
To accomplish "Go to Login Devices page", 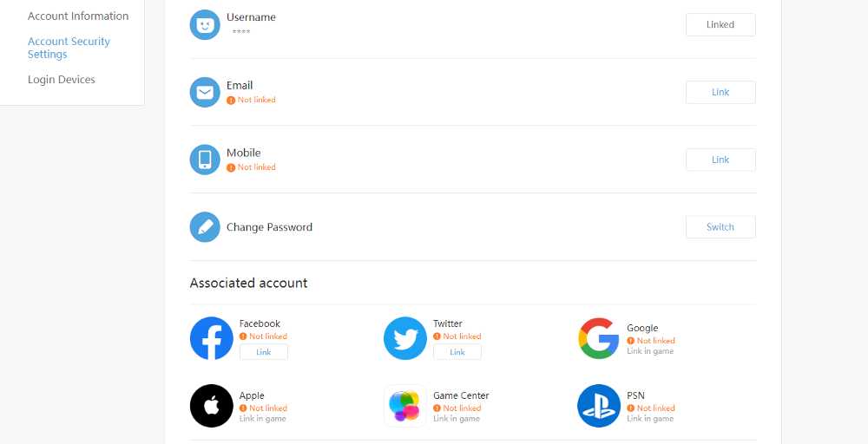I will coord(62,80).
